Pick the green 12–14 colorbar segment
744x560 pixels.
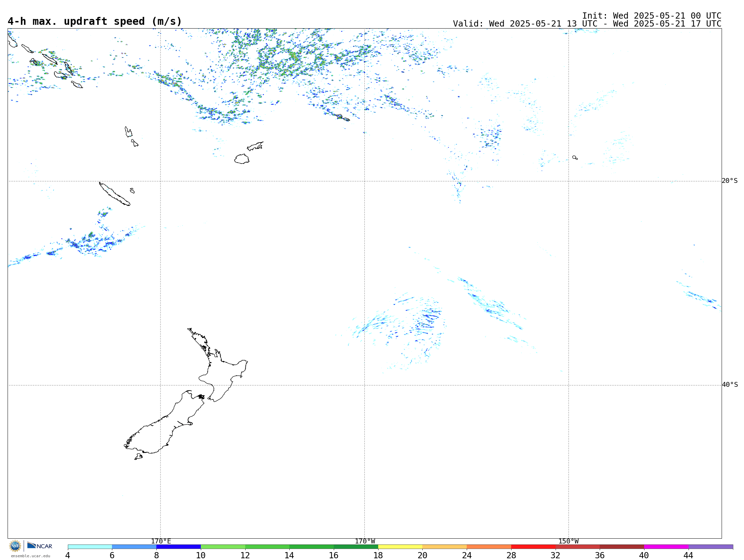point(267,547)
